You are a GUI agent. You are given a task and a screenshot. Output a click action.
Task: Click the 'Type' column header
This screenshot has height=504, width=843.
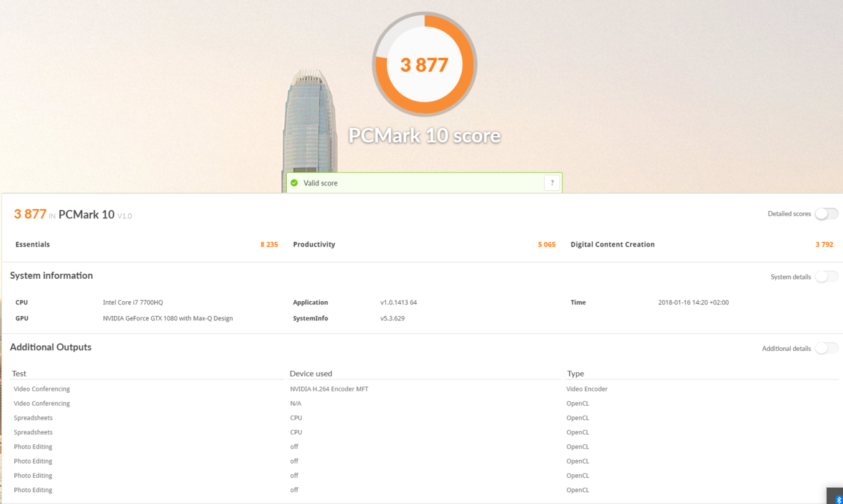pyautogui.click(x=575, y=374)
